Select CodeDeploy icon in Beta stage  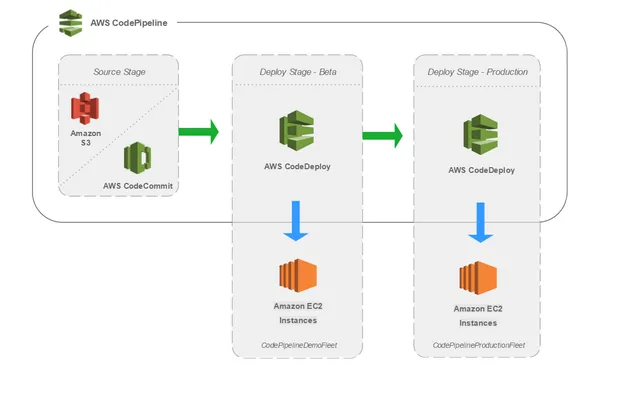[x=297, y=130]
